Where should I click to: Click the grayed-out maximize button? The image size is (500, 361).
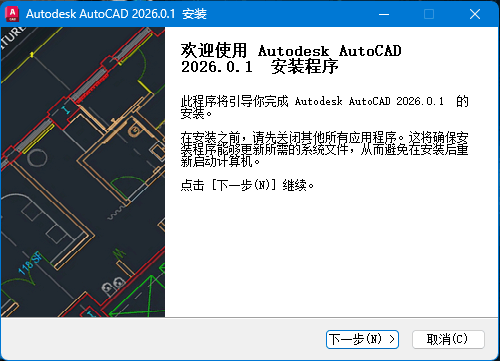coord(429,14)
